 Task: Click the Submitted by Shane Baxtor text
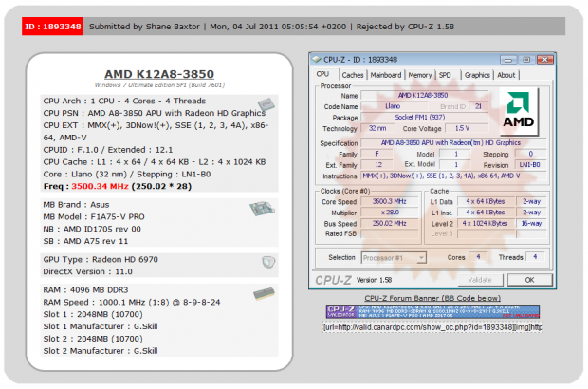pyautogui.click(x=144, y=27)
